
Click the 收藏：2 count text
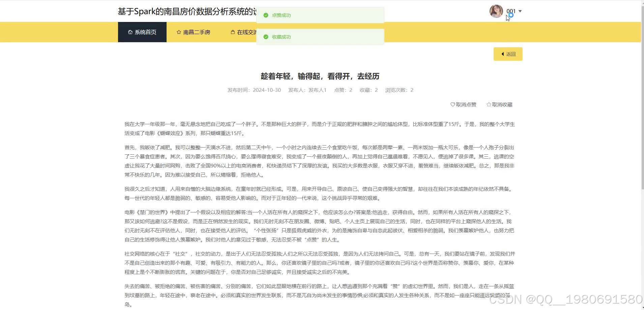(x=369, y=90)
